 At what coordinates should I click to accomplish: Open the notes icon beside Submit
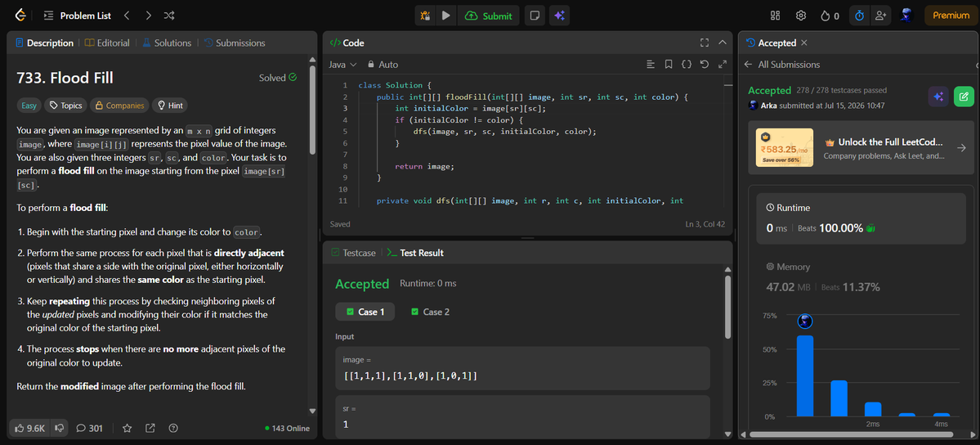[x=535, y=16]
